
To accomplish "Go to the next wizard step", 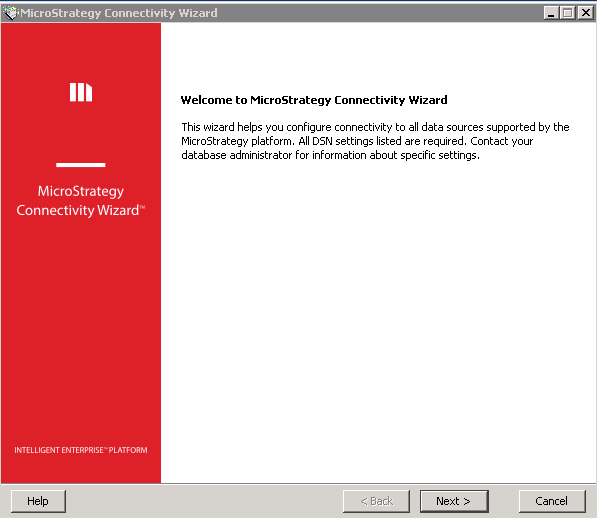I will coord(454,501).
